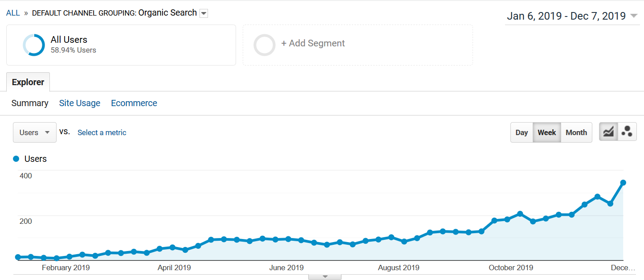
Task: Open the Users metric dropdown
Action: coord(35,132)
